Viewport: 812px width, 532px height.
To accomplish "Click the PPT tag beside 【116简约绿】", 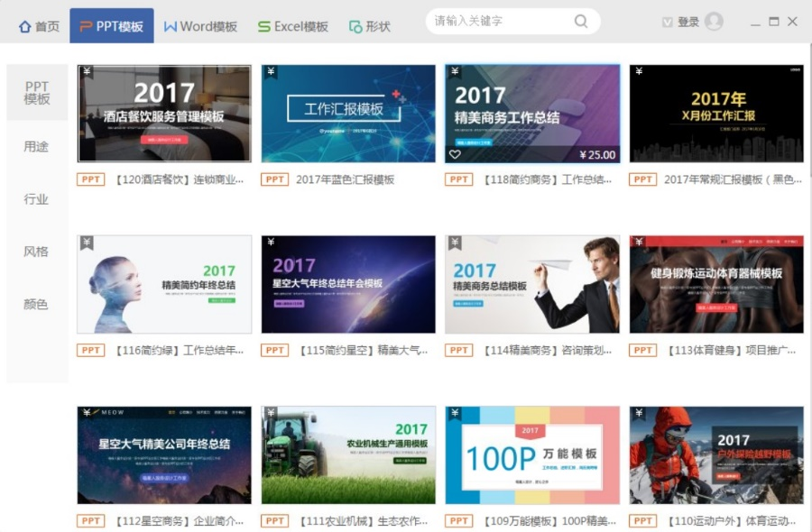I will (91, 350).
